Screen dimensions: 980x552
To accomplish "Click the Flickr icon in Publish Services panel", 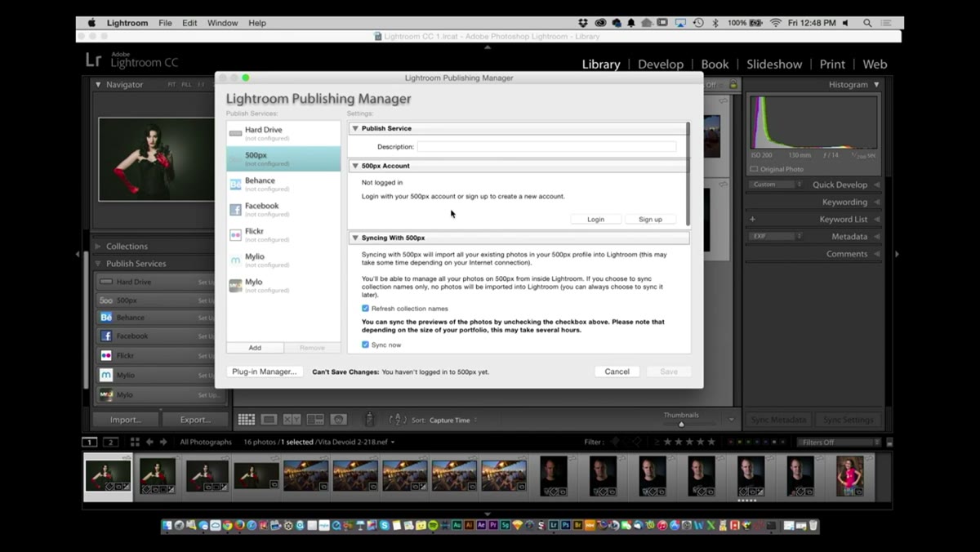I will (106, 355).
